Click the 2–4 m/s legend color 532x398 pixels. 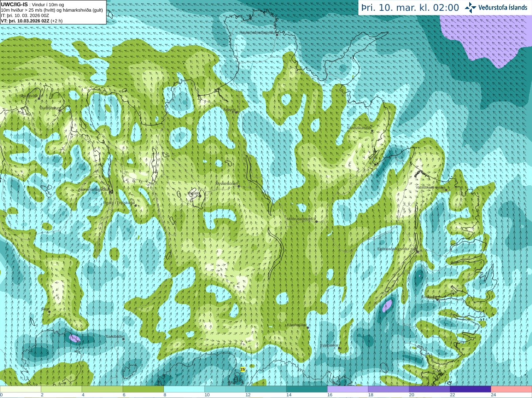pyautogui.click(x=62, y=389)
